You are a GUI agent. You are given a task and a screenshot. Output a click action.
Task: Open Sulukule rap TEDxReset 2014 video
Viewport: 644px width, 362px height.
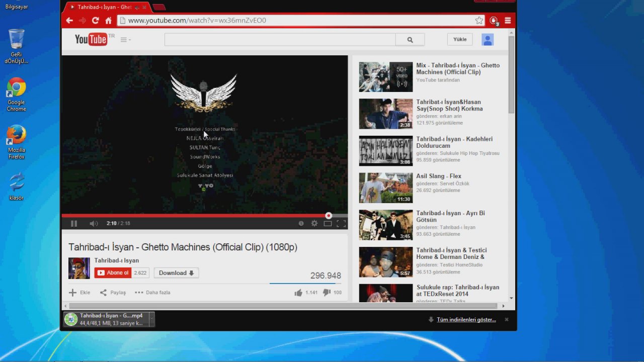point(458,291)
